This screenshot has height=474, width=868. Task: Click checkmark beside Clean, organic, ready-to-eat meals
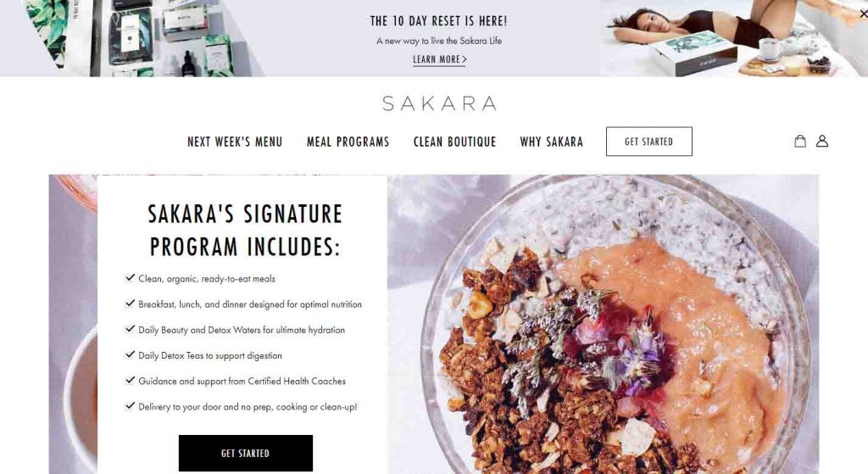130,277
